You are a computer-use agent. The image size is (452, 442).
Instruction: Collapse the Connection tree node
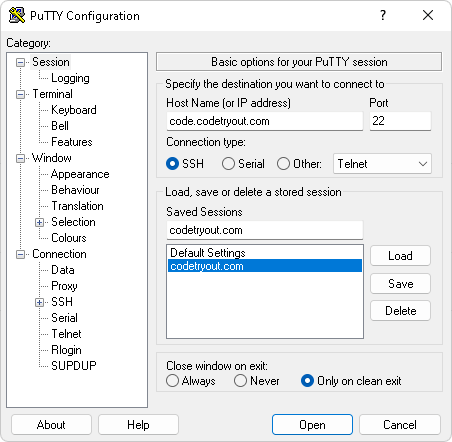pos(20,254)
